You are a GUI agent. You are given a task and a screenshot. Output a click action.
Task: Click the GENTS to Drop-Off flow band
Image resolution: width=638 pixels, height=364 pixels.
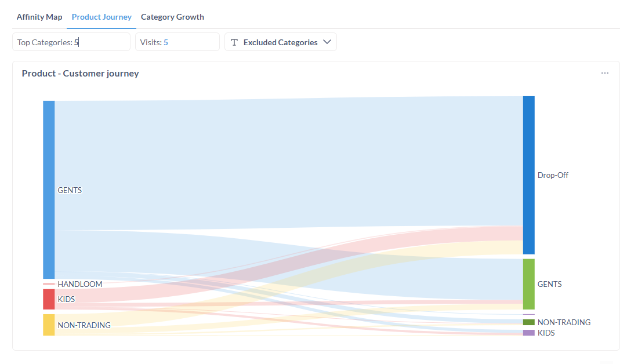[x=290, y=162]
